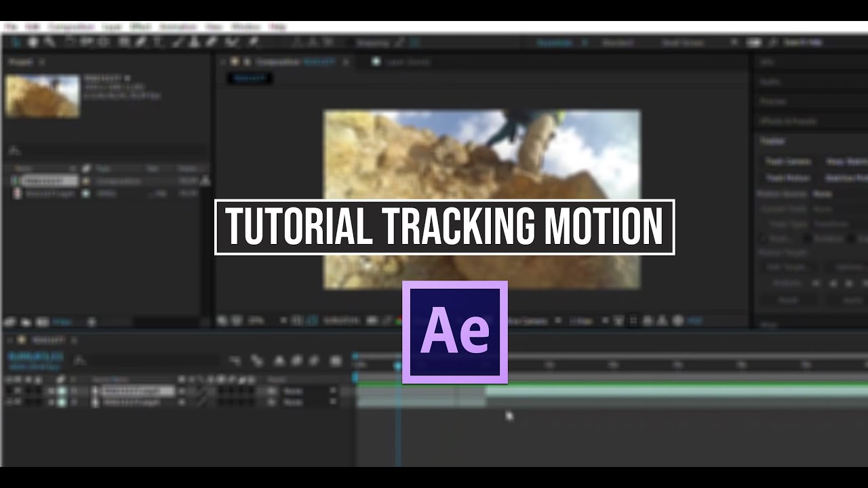This screenshot has width=868, height=488.
Task: Open the Help menu
Action: tap(277, 26)
